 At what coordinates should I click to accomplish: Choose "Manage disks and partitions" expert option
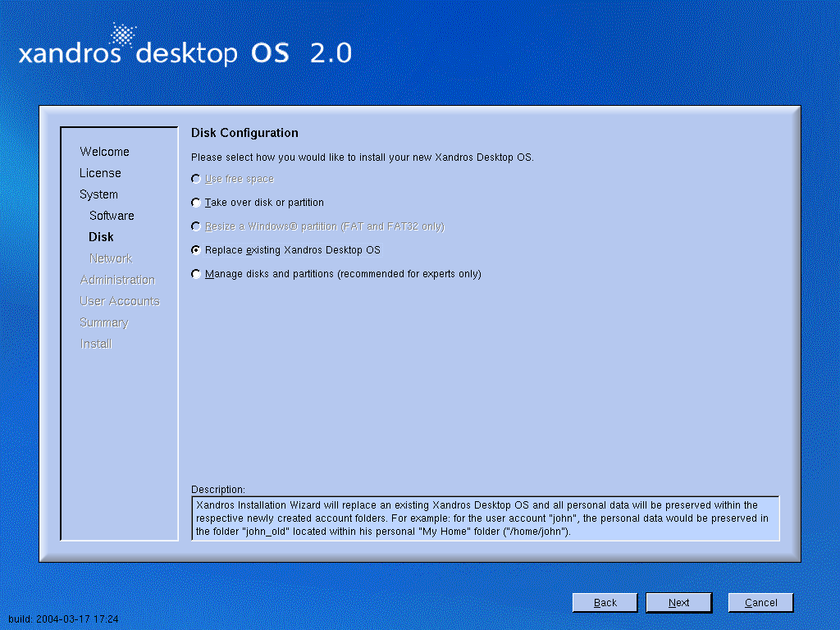click(196, 274)
